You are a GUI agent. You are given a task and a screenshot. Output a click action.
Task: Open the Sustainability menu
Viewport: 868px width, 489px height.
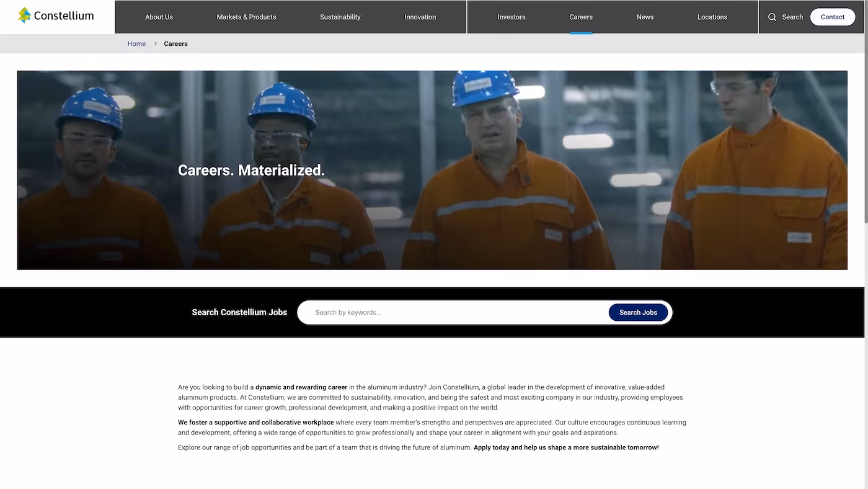click(340, 17)
